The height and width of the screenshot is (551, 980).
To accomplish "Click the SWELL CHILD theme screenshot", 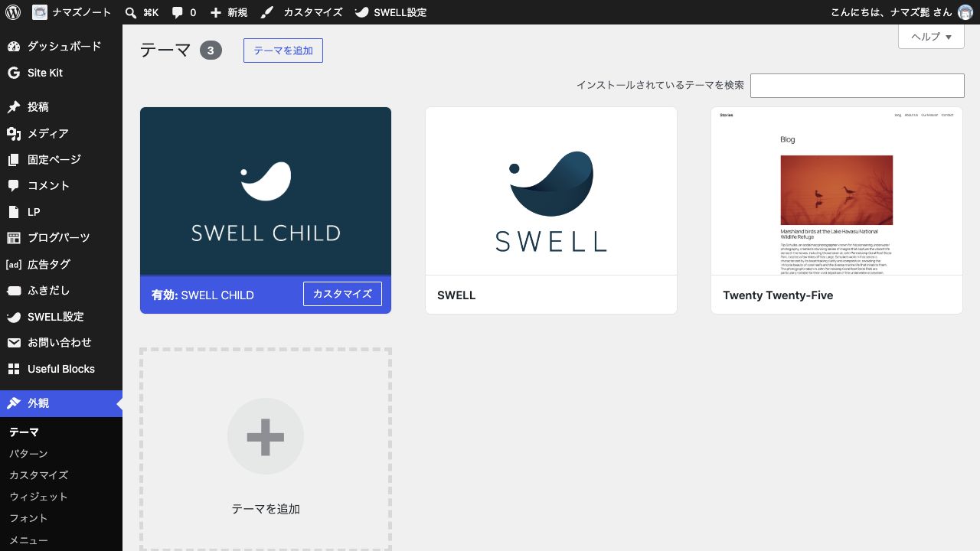I will tap(266, 191).
